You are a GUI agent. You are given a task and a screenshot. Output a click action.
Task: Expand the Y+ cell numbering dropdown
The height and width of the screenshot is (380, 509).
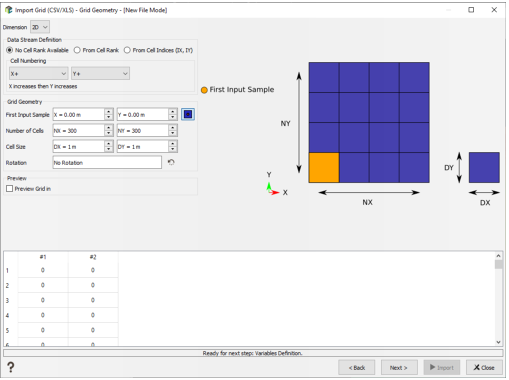tap(100, 74)
